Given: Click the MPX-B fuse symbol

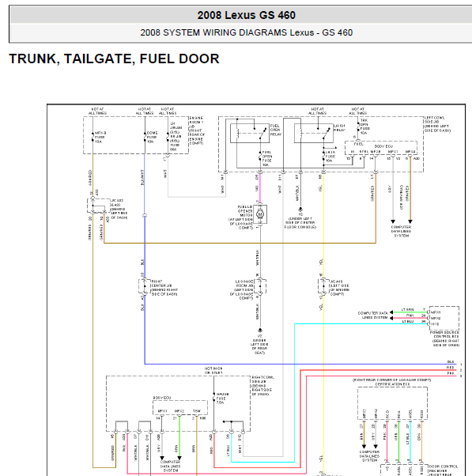Looking at the screenshot, I should [93, 138].
